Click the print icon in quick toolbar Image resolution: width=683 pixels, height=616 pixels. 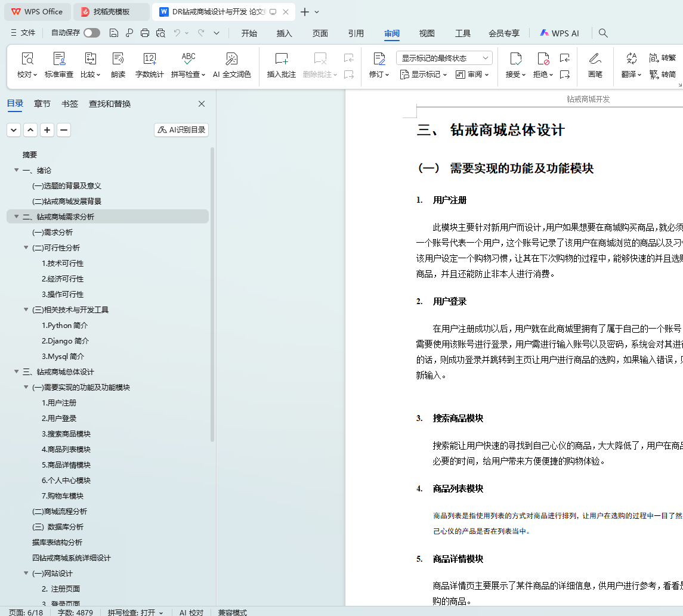tap(145, 33)
